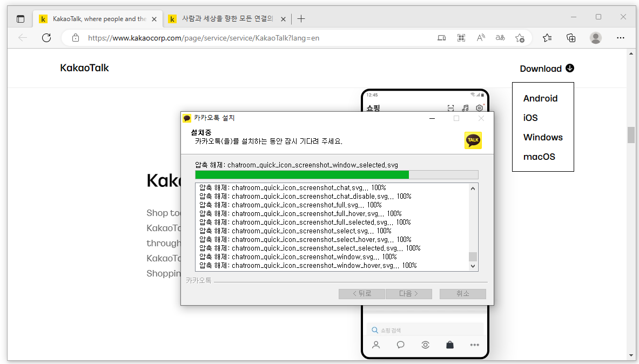The height and width of the screenshot is (364, 639).
Task: Open the Favorites list icon
Action: coord(547,38)
